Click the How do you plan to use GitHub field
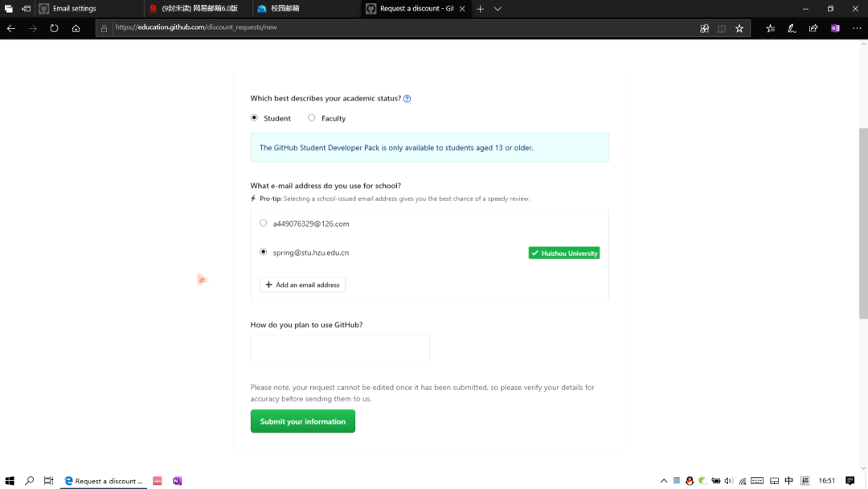 point(340,349)
